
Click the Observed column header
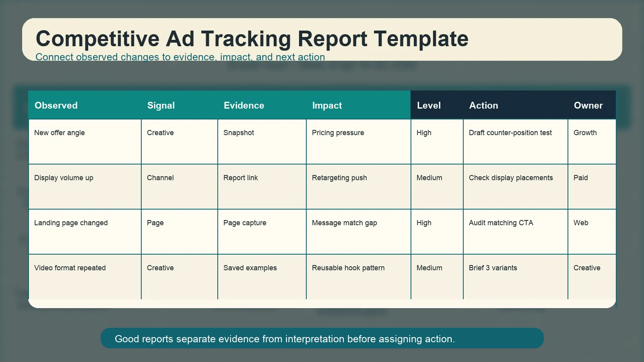pos(56,105)
